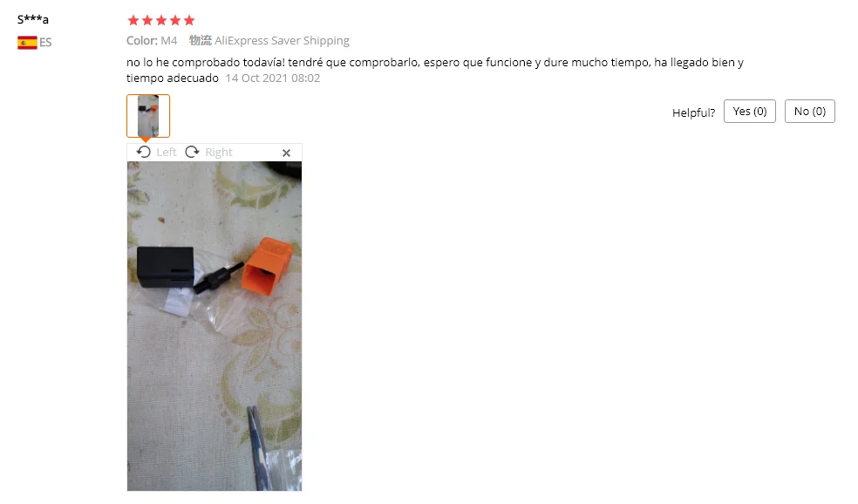Click the fourth red rating star
The height and width of the screenshot is (504, 858).
(175, 20)
